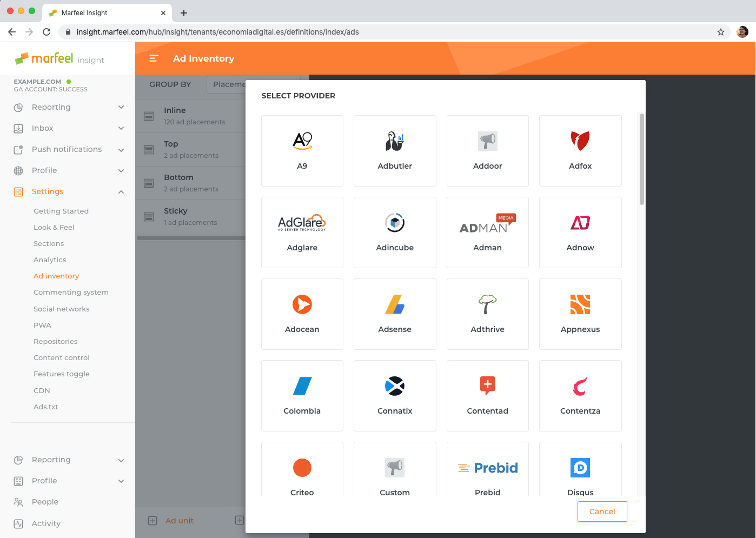Image resolution: width=756 pixels, height=538 pixels.
Task: Pick the Contentad provider tile
Action: coord(488,396)
